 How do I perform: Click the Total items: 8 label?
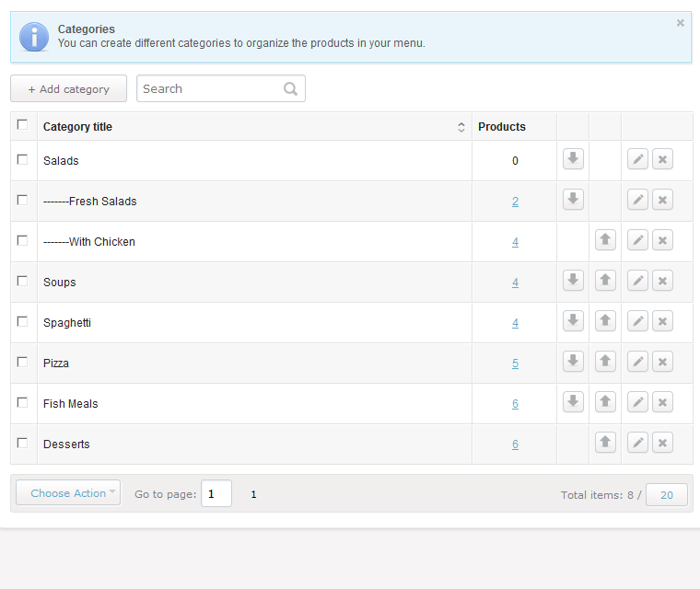coord(597,495)
